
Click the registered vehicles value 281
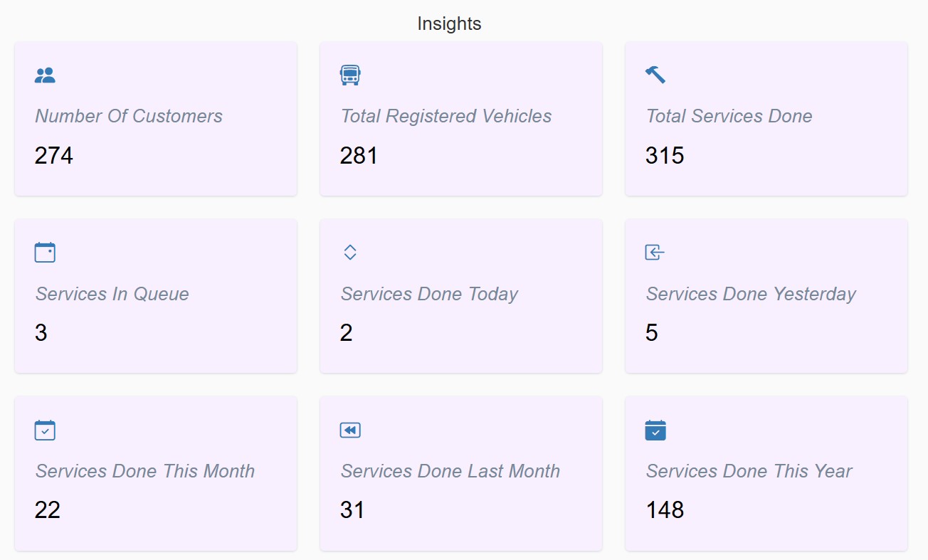(359, 155)
